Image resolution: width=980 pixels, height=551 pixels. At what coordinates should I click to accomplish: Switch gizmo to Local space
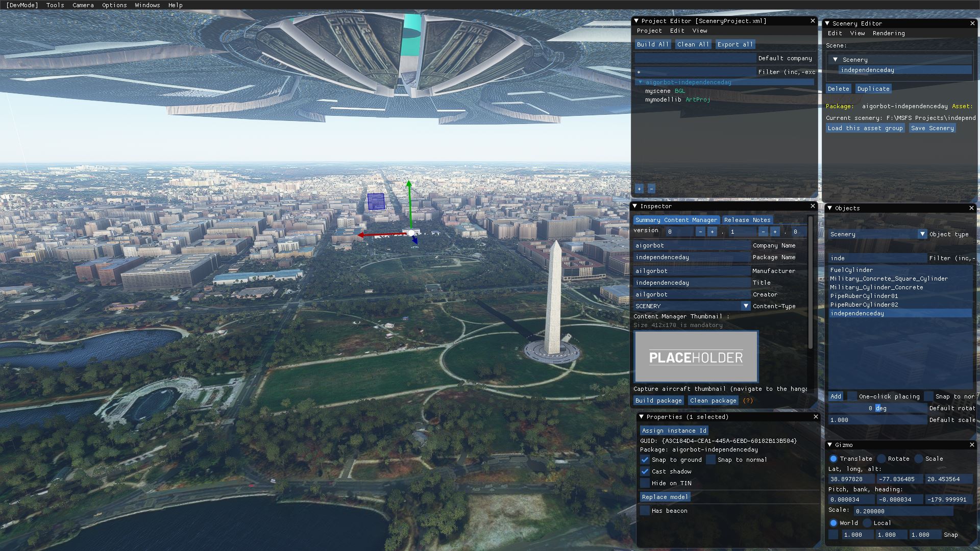867,523
